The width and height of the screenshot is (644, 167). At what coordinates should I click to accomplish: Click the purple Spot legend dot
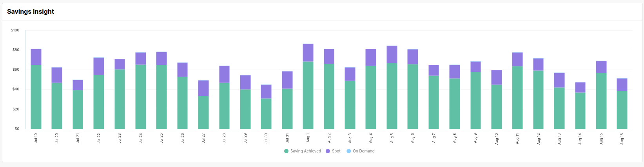pyautogui.click(x=328, y=151)
